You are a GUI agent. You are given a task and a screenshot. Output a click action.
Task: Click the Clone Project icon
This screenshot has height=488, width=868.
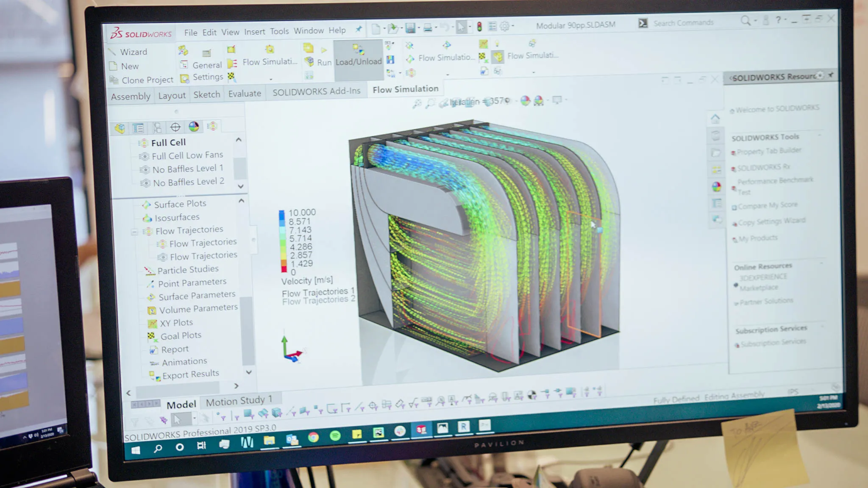coord(114,80)
